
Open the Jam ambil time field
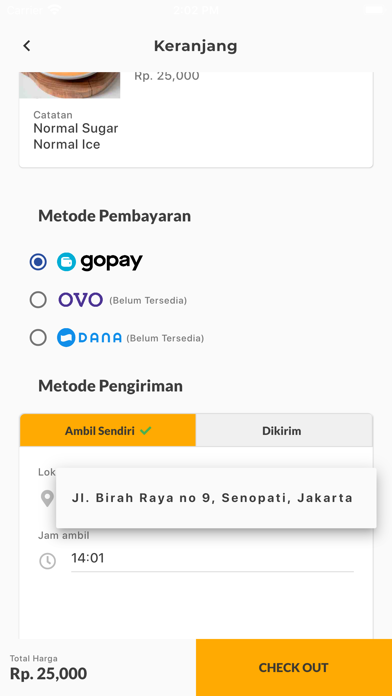(x=212, y=558)
